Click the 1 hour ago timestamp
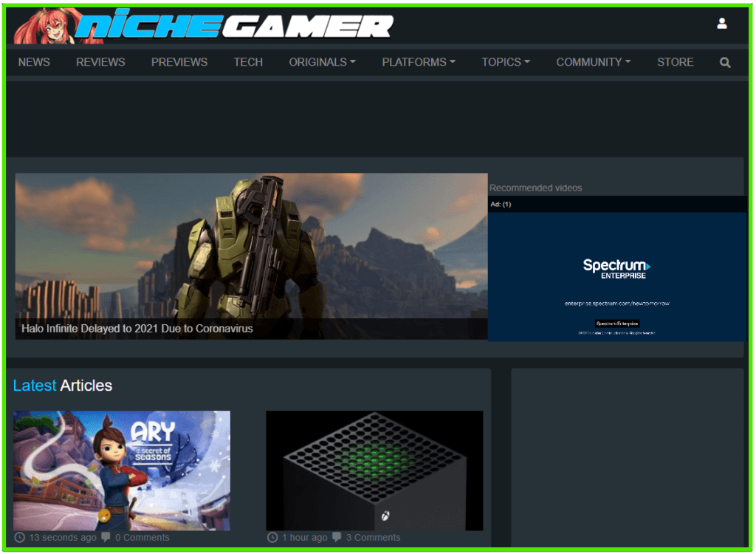 coord(305,537)
